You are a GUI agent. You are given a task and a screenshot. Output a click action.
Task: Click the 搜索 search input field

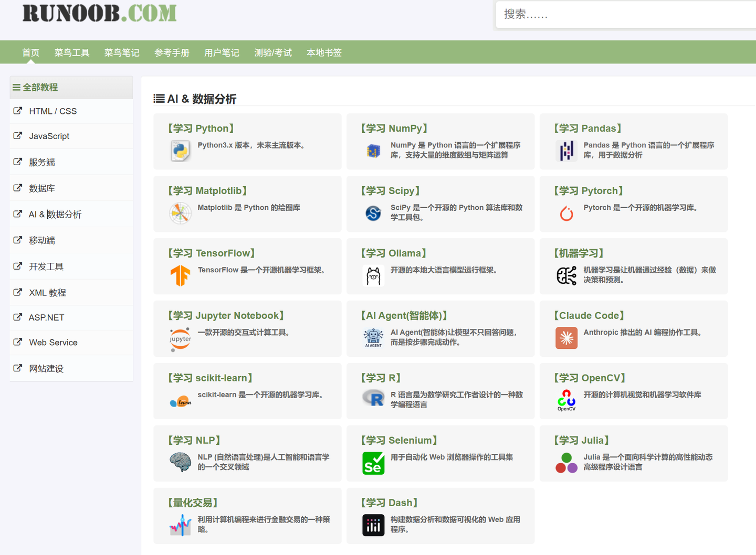coord(626,14)
